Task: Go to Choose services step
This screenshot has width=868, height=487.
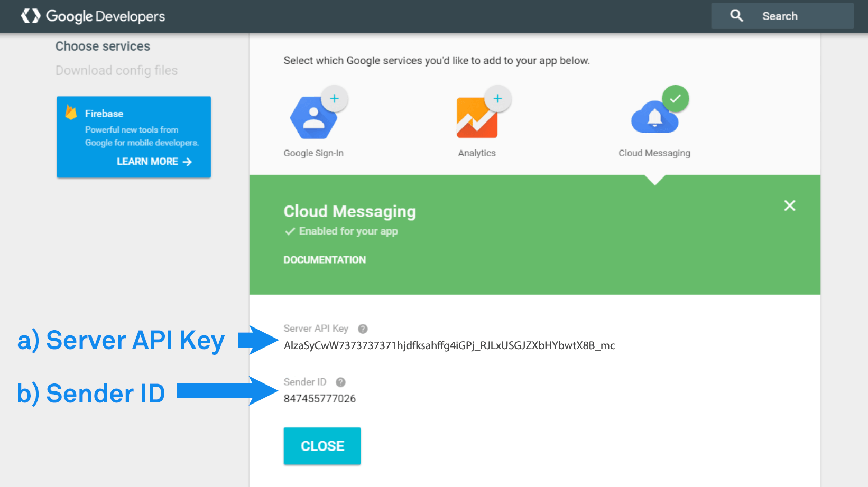Action: tap(103, 46)
